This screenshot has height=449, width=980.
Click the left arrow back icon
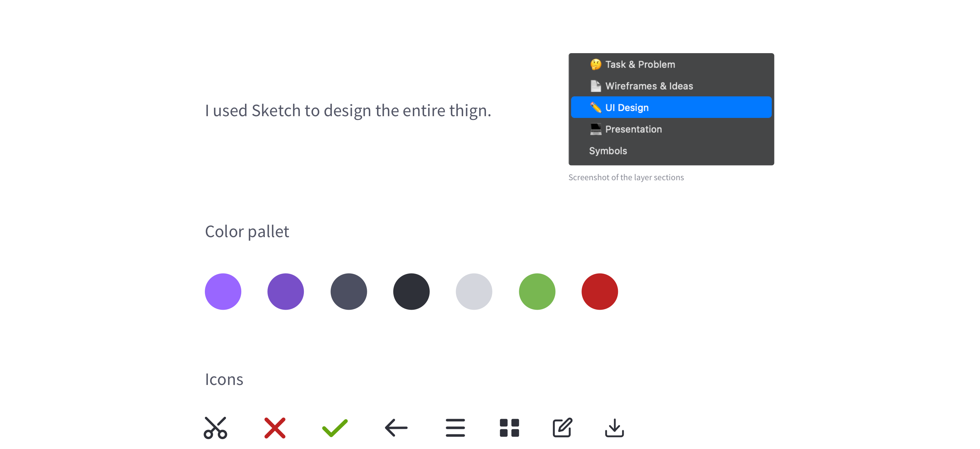[396, 428]
